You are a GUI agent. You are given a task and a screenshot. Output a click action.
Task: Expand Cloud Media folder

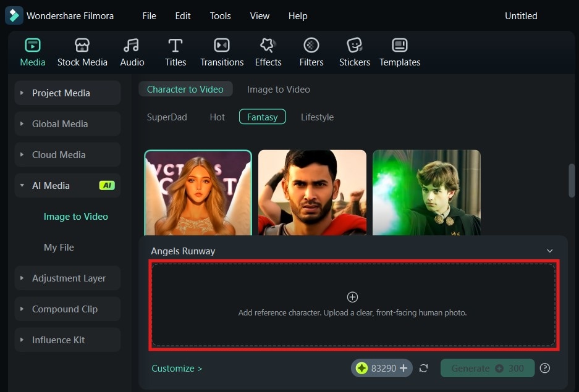click(x=22, y=155)
